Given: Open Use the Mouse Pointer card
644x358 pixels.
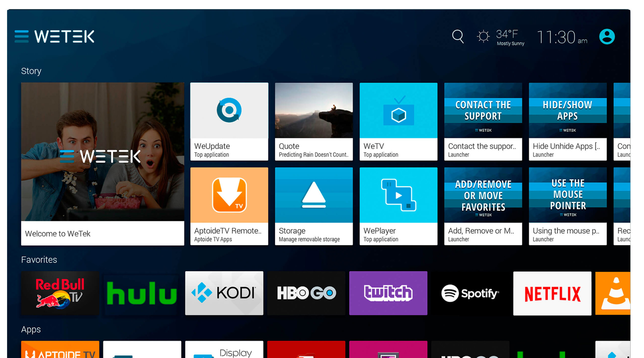Looking at the screenshot, I should (x=567, y=206).
